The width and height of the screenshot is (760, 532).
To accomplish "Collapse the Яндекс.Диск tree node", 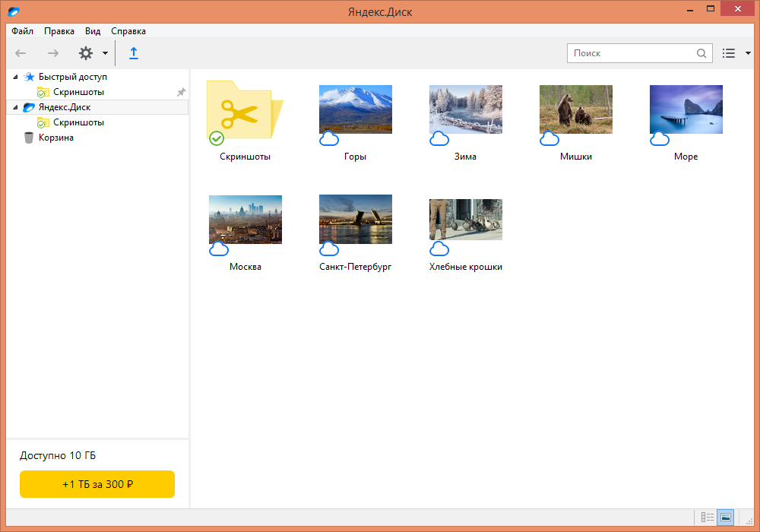I will tap(16, 107).
